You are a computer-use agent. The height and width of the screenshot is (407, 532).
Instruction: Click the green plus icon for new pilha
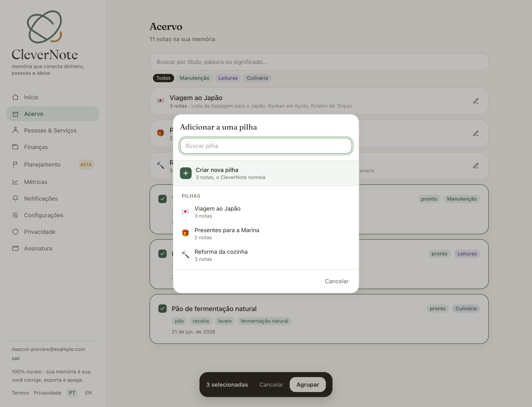point(186,173)
